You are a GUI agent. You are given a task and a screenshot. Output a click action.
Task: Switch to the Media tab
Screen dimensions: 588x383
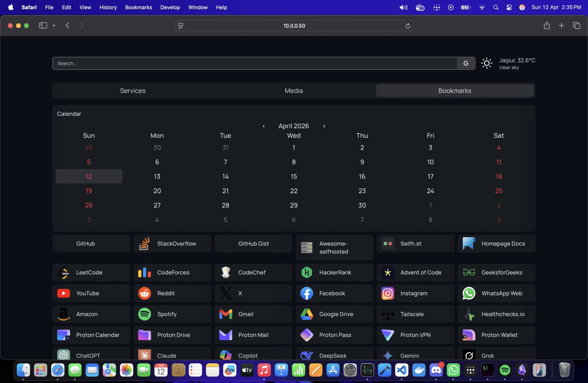[x=294, y=90]
